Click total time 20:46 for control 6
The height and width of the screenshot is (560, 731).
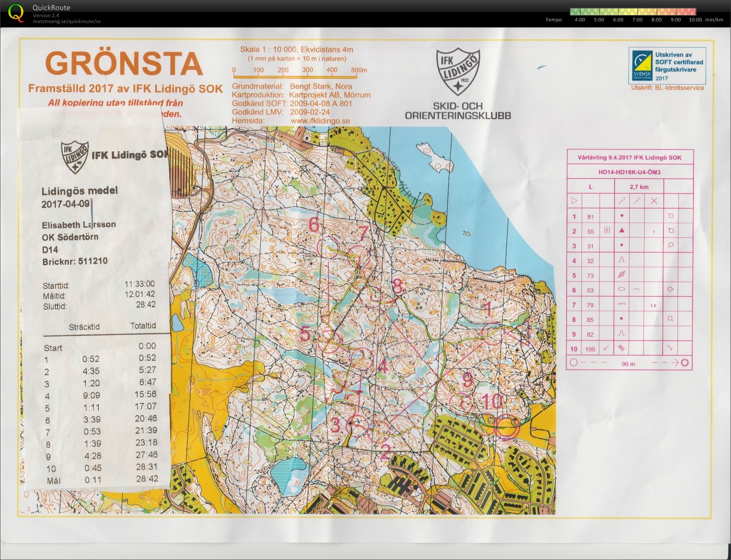click(146, 418)
